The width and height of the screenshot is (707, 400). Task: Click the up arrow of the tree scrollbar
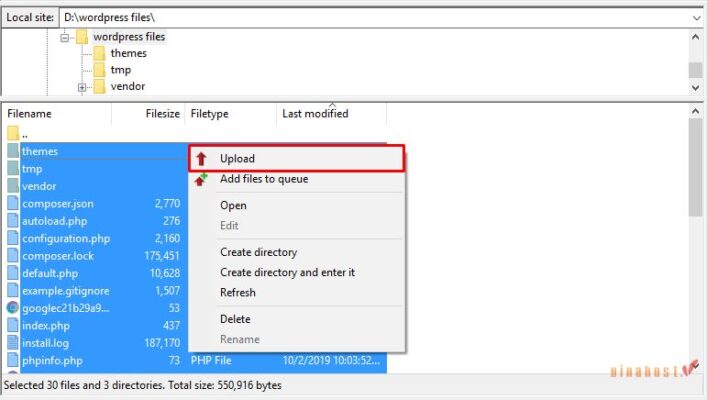click(x=695, y=37)
